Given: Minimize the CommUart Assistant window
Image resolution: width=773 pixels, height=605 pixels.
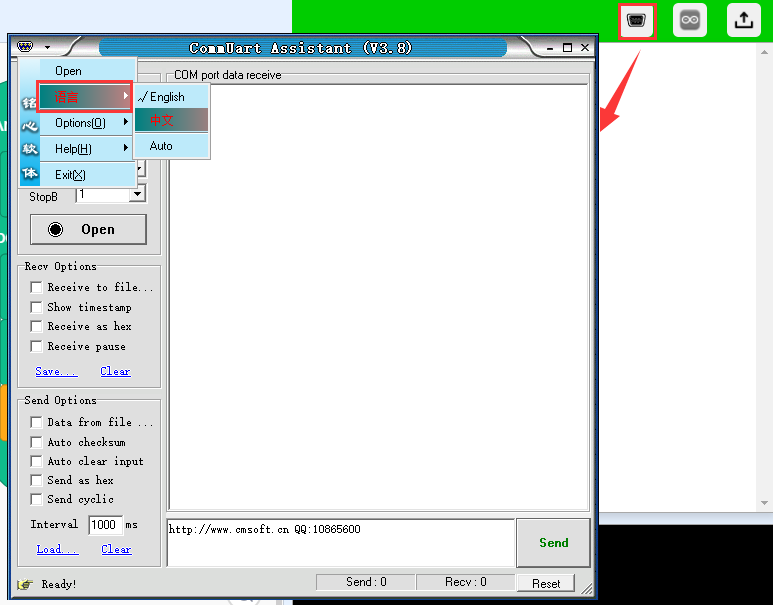Looking at the screenshot, I should [550, 48].
